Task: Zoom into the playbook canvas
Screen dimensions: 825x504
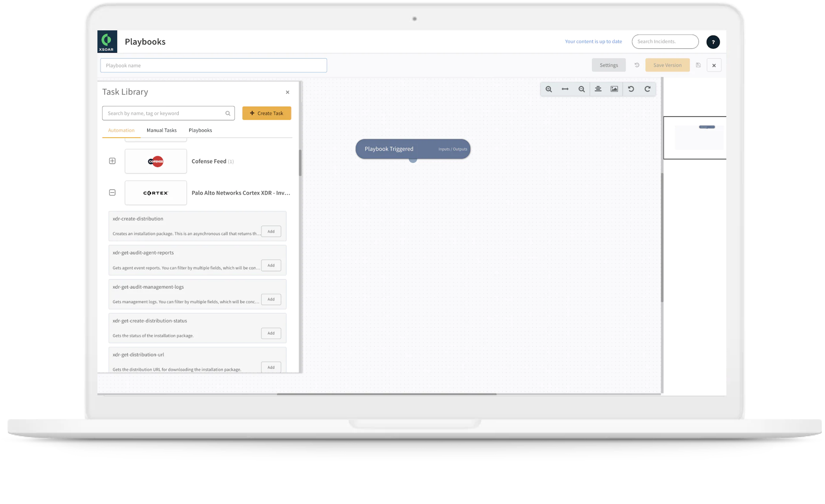Action: pyautogui.click(x=549, y=89)
